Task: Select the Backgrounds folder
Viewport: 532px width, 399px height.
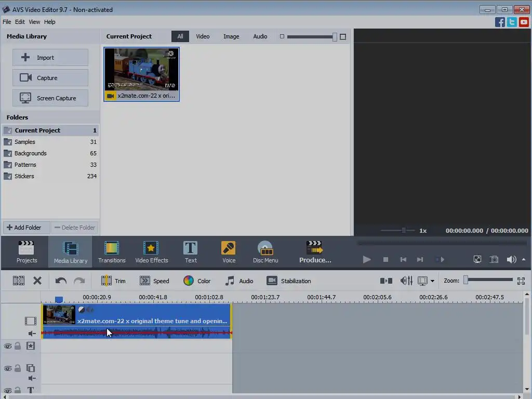Action: coord(50,153)
